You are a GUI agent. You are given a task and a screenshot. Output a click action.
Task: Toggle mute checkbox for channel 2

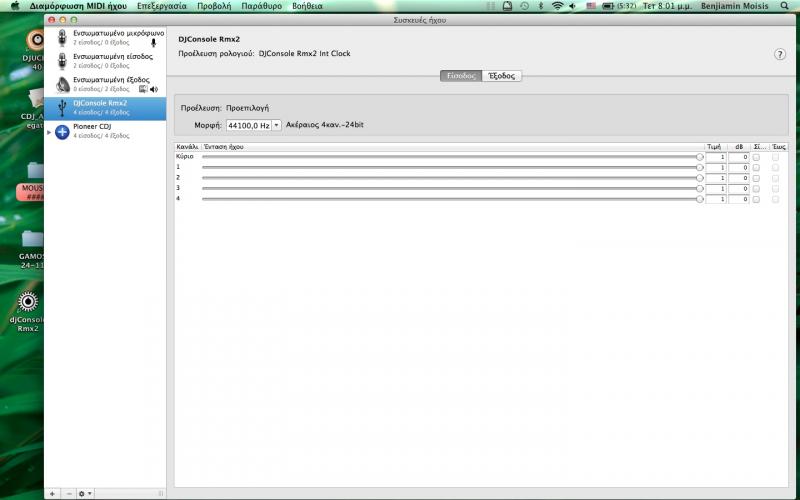pos(757,178)
